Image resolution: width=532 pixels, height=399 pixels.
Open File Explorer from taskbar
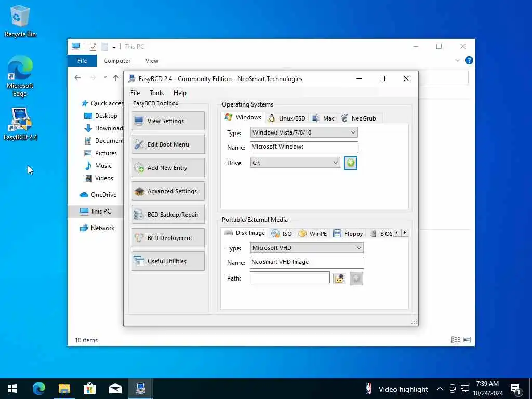pos(64,389)
